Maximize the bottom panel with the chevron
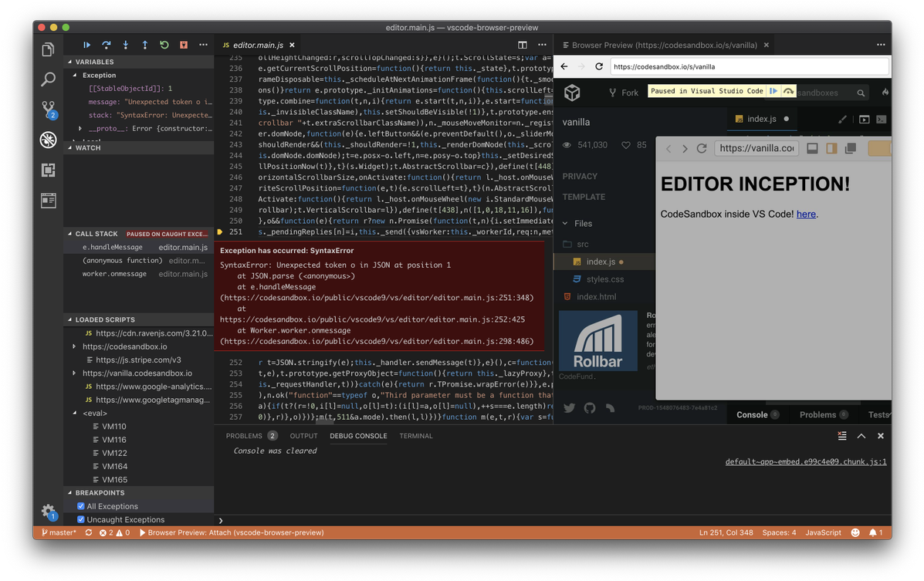The width and height of the screenshot is (924, 581). click(x=861, y=436)
